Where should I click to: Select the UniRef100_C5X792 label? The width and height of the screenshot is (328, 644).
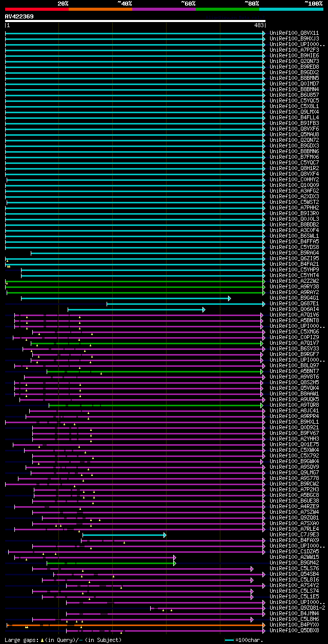294,455
